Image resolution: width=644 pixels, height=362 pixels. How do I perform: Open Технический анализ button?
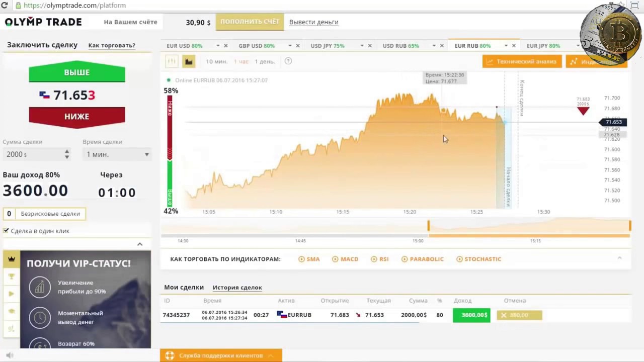[x=522, y=61]
